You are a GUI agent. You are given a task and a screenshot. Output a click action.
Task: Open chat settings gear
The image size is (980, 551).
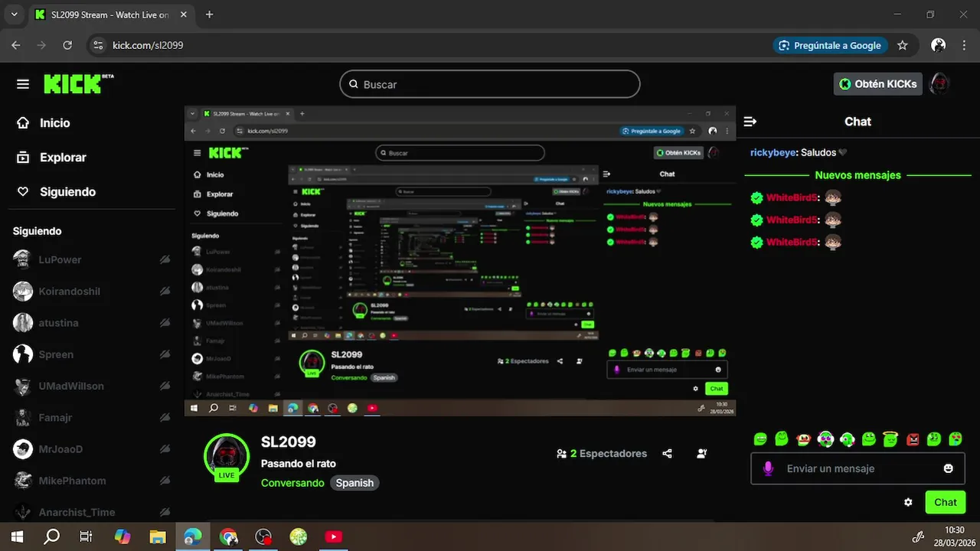pyautogui.click(x=908, y=503)
